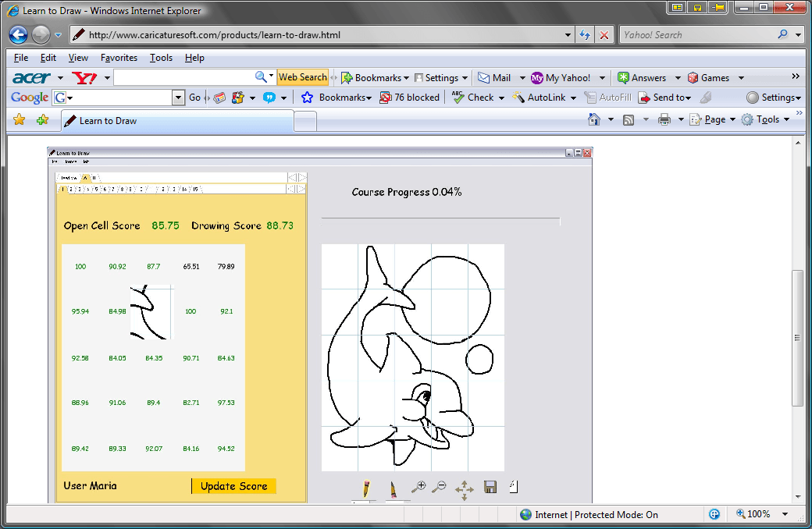Expand the search provider dropdown arrow
812x529 pixels.
[798, 34]
